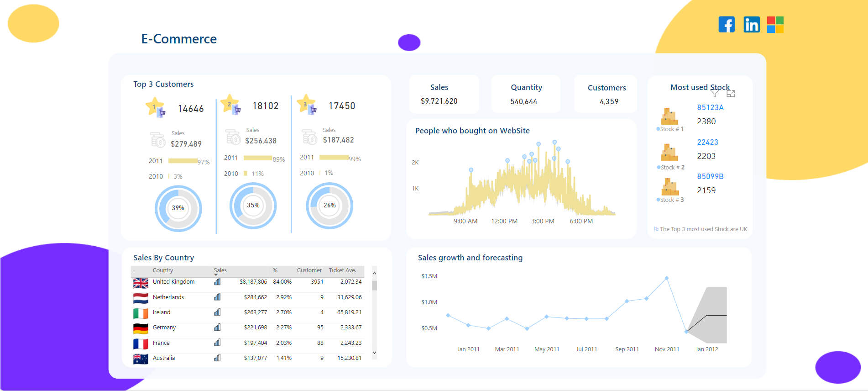Click the Stock #3 boxes icon
868x391 pixels.
[670, 187]
